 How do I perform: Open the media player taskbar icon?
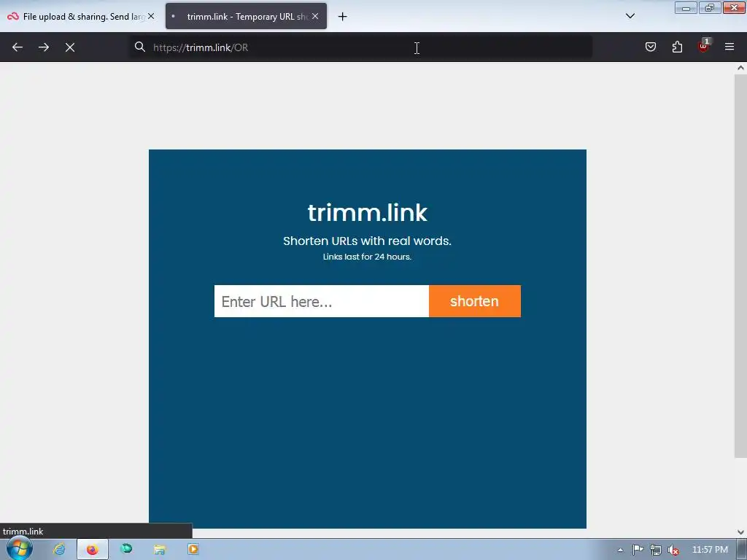tap(193, 549)
